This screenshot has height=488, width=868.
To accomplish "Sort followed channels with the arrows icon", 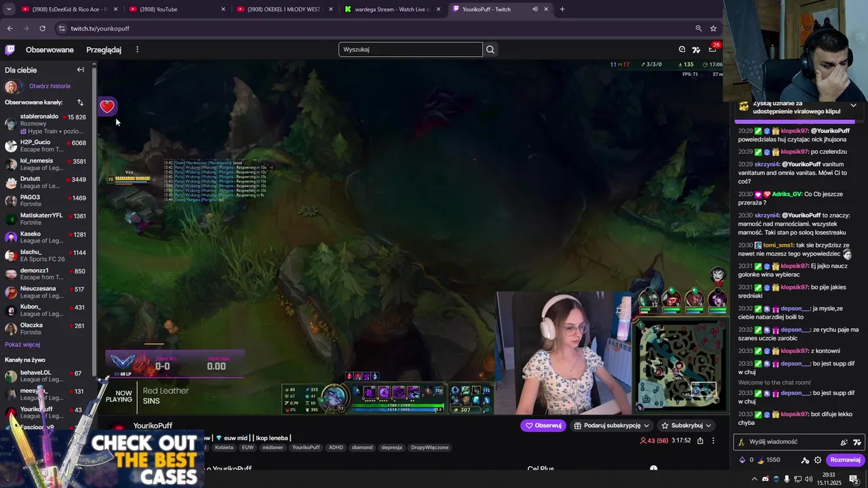I will [x=80, y=102].
